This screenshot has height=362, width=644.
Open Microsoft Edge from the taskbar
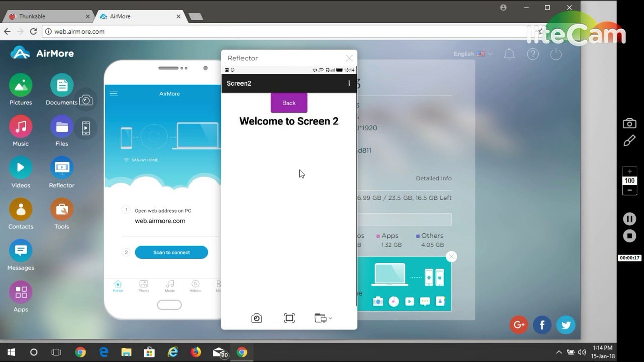point(104,352)
